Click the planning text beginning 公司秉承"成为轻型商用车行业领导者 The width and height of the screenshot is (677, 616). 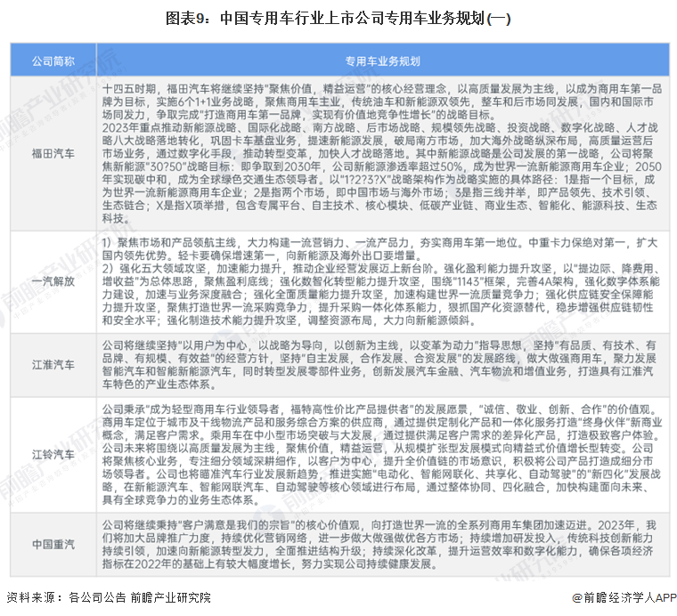pos(381,455)
